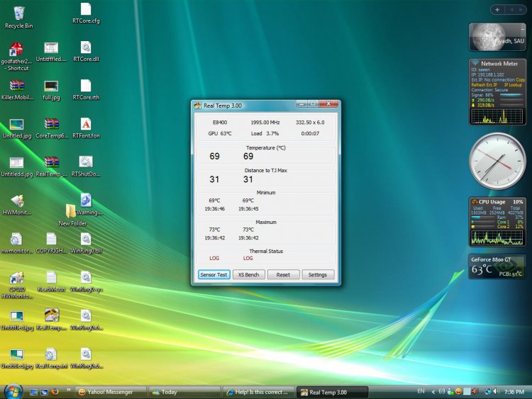Screen dimensions: 532x399
Task: Open the Windows Start orb
Action: pyautogui.click(x=14, y=392)
